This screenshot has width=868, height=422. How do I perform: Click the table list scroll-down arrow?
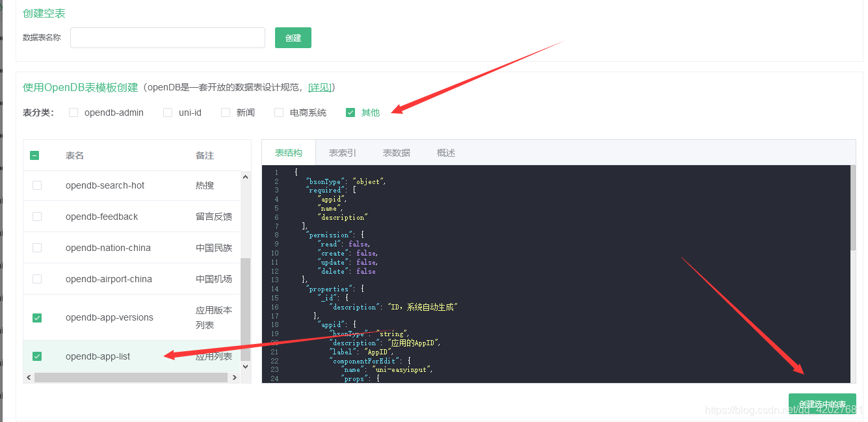tap(245, 367)
